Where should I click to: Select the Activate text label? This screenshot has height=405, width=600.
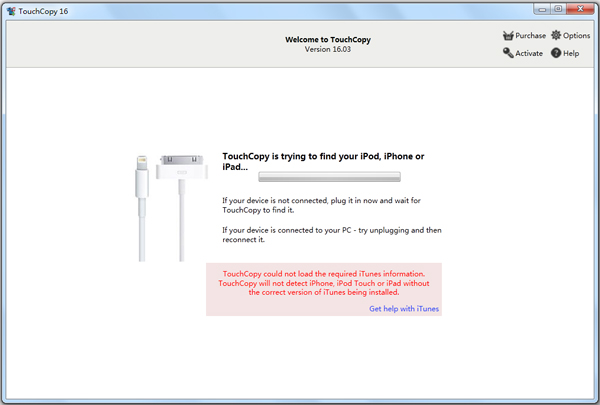(x=529, y=53)
